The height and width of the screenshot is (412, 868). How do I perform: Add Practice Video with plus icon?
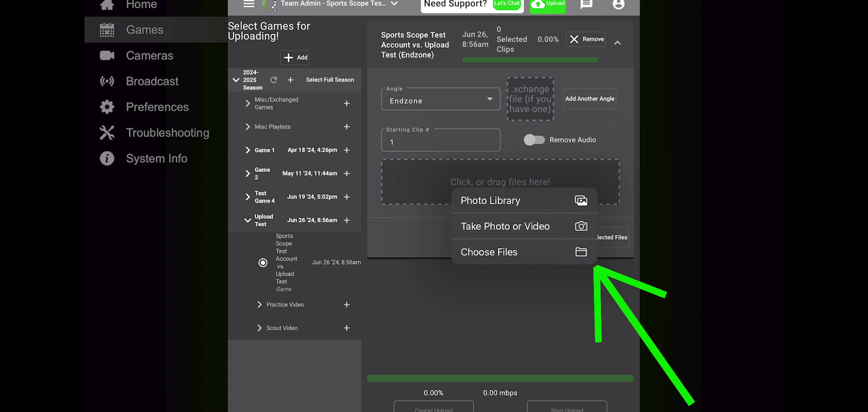pyautogui.click(x=347, y=305)
